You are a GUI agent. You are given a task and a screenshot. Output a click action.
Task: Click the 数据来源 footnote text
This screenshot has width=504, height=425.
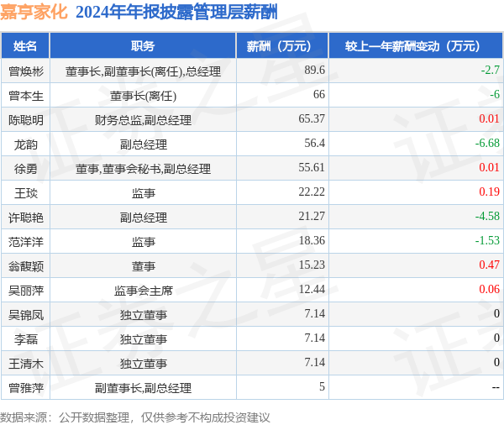pyautogui.click(x=135, y=417)
